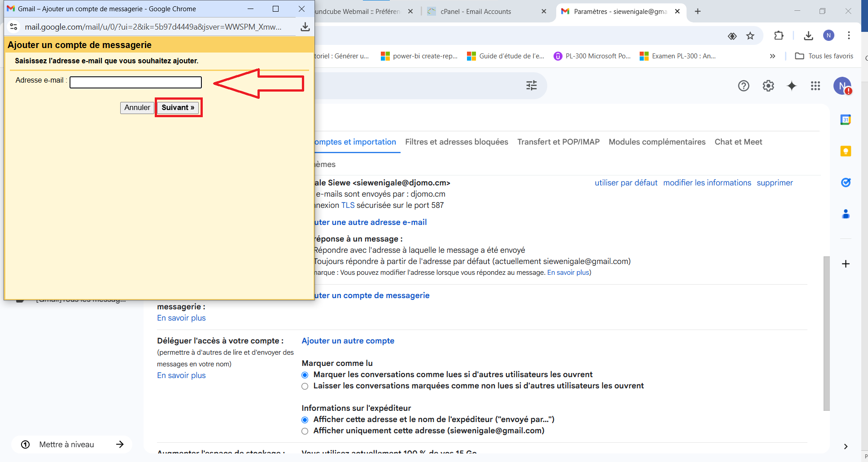Open En savoir plus under messagerie

click(181, 318)
